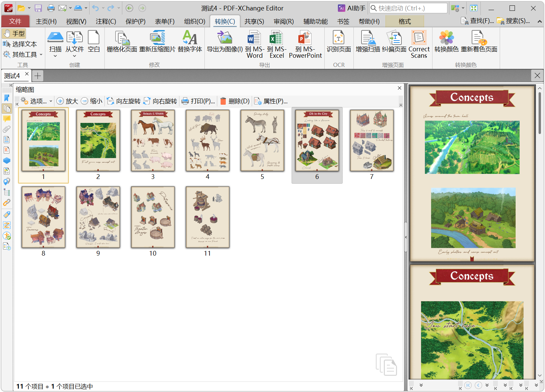Image resolution: width=545 pixels, height=392 pixels.
Task: Open the Attachments paperclip pane
Action: [x=7, y=129]
